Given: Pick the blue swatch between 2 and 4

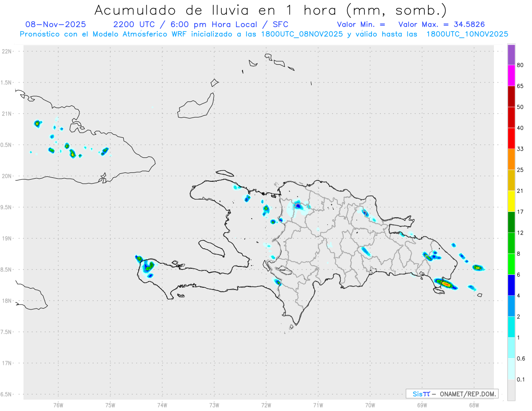Looking at the screenshot, I should pos(511,305).
